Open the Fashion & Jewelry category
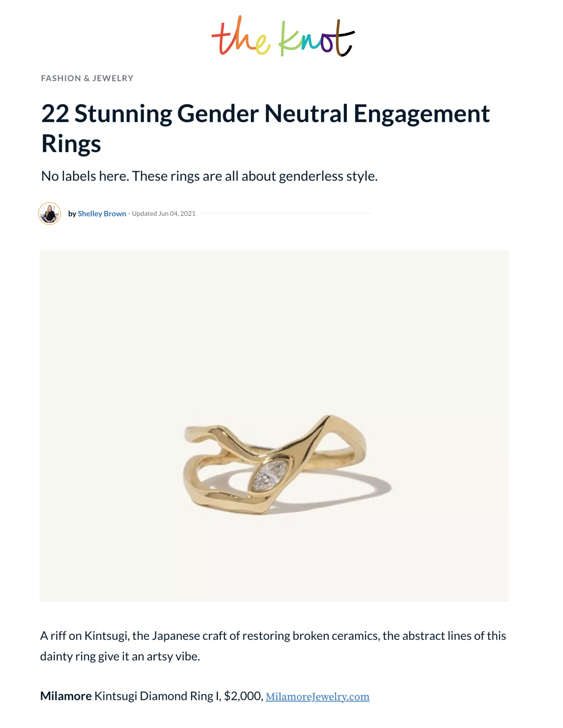The width and height of the screenshot is (563, 728). pos(87,78)
